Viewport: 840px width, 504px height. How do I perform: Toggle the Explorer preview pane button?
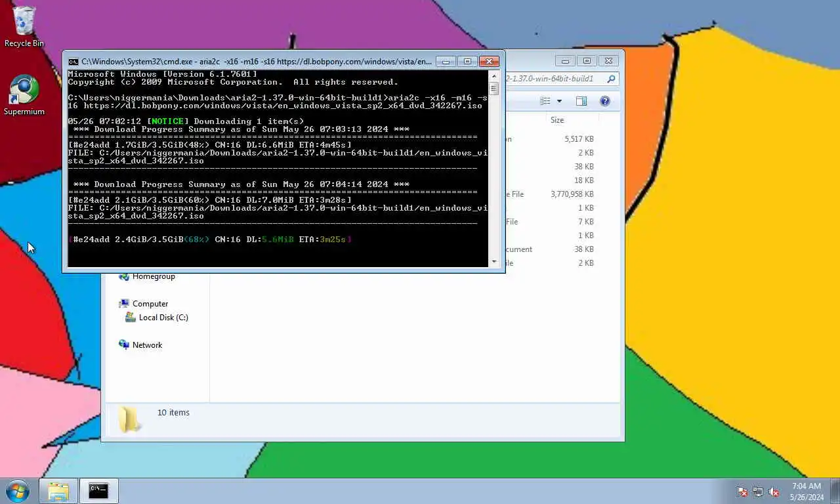click(x=581, y=101)
